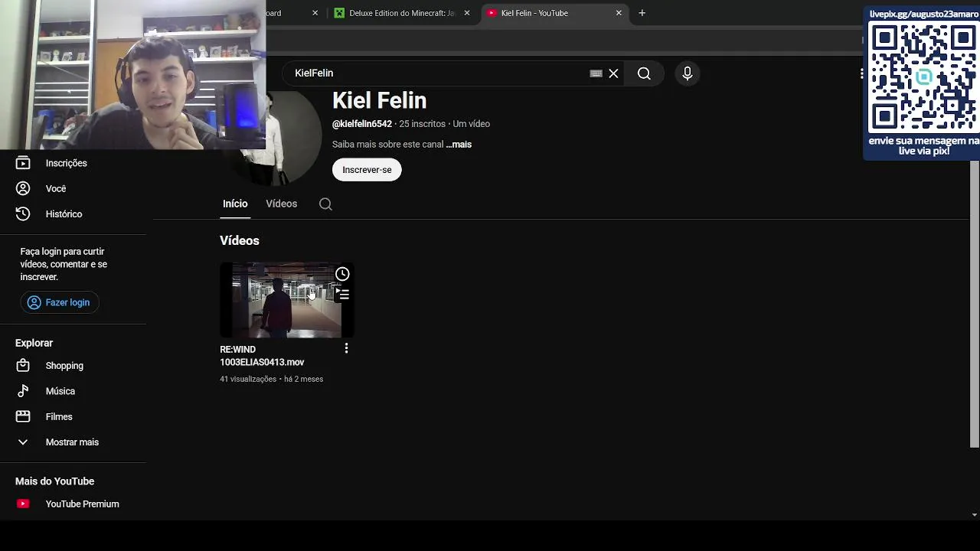Viewport: 980px width, 551px height.
Task: Expand the channel description with ...mais
Action: (x=459, y=145)
